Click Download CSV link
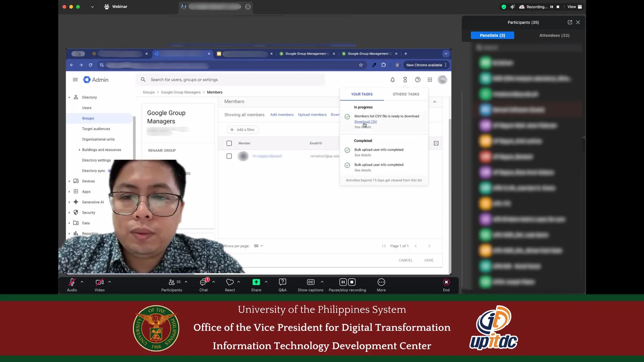The width and height of the screenshot is (644, 362). coord(365,122)
